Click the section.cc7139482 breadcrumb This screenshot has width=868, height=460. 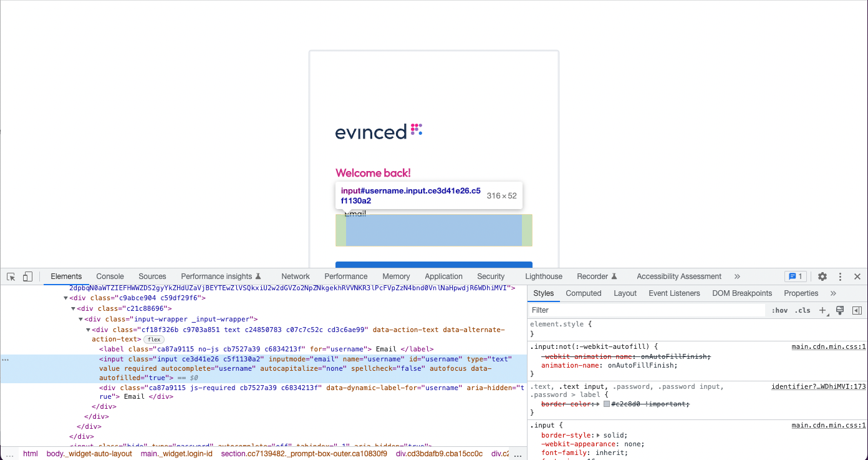click(x=304, y=454)
